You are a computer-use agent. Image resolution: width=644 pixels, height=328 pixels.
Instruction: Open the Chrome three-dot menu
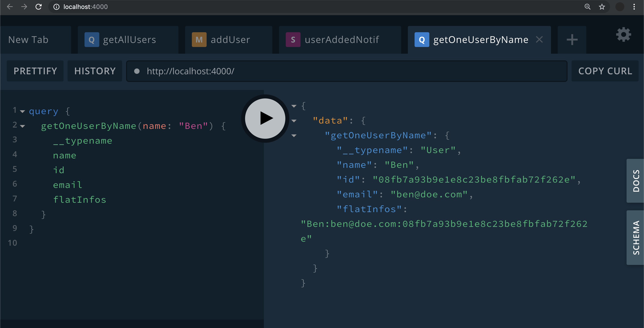point(634,7)
